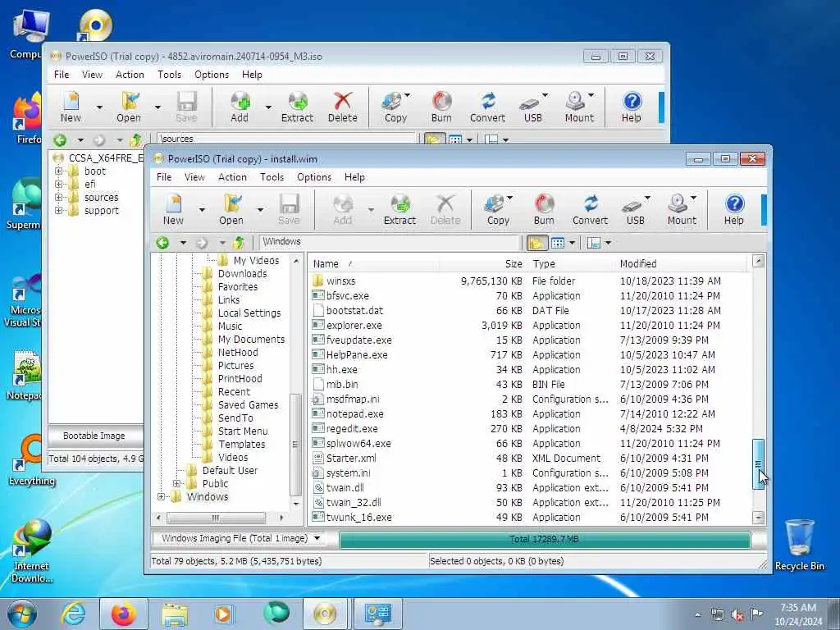840x630 pixels.
Task: Open the Help menu in background ISO window
Action: point(253,75)
